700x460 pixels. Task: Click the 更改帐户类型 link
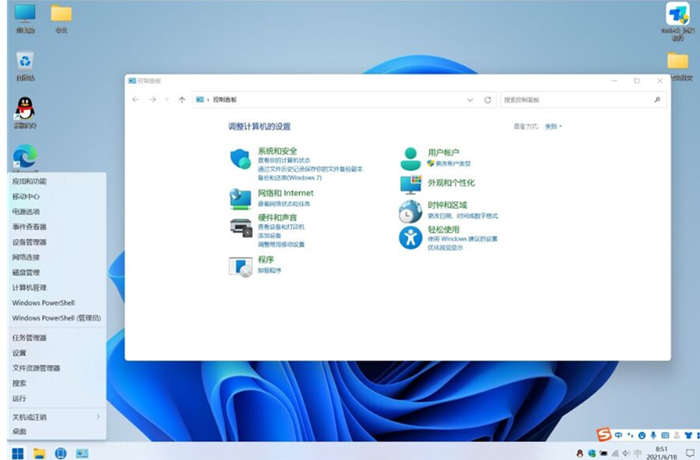point(453,163)
